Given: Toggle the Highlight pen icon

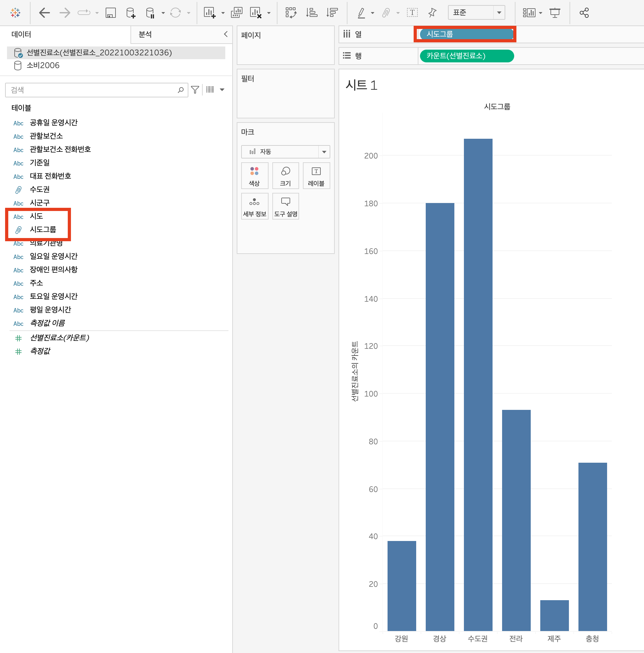Looking at the screenshot, I should pos(361,13).
